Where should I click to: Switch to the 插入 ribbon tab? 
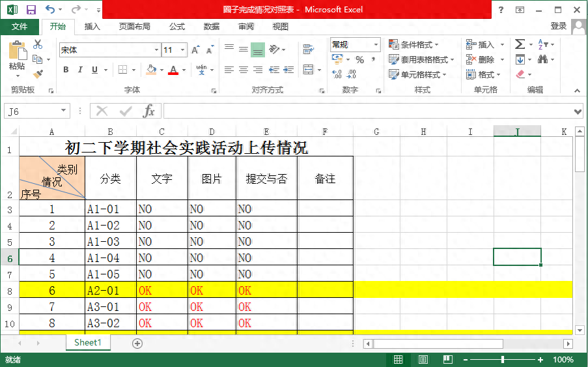(x=92, y=26)
